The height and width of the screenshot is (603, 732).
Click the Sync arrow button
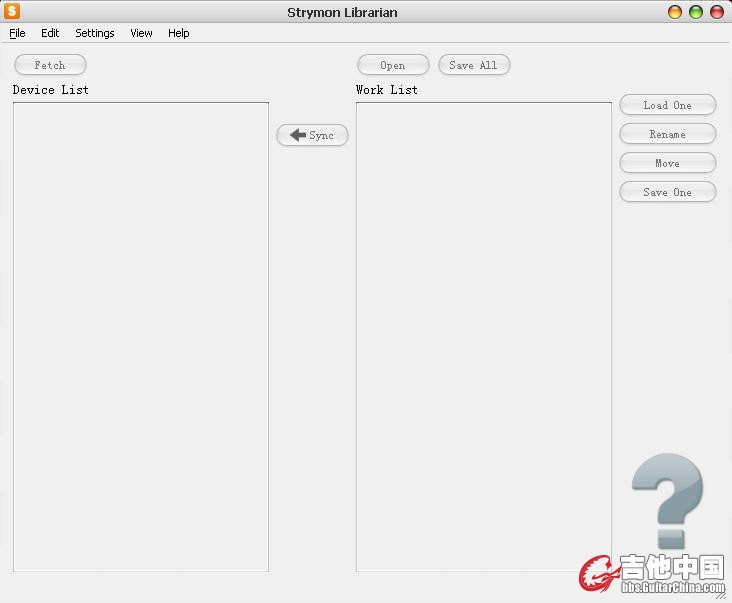click(x=312, y=135)
